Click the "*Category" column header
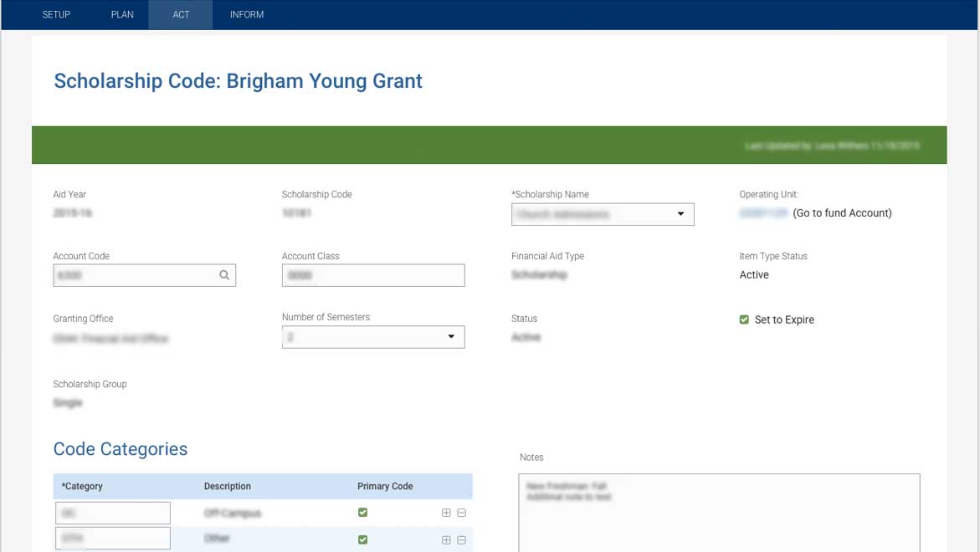 tap(82, 487)
